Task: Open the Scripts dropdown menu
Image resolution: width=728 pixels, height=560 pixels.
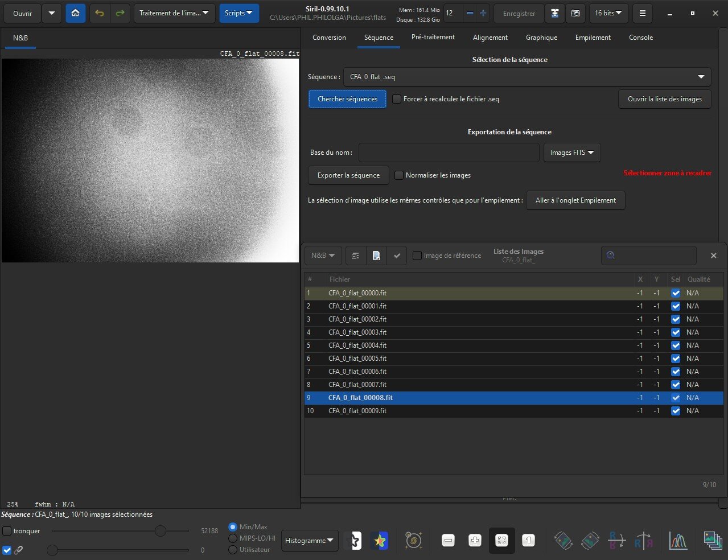Action: click(238, 13)
